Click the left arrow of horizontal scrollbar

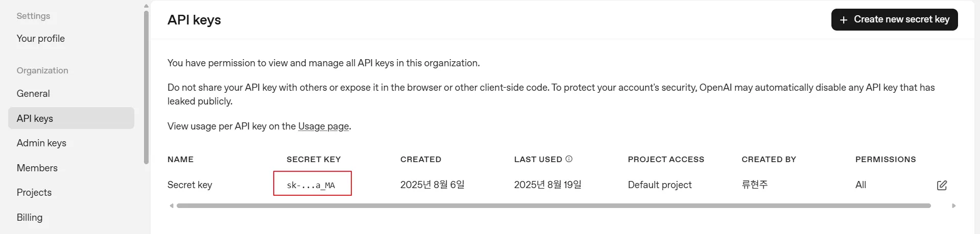click(x=172, y=206)
